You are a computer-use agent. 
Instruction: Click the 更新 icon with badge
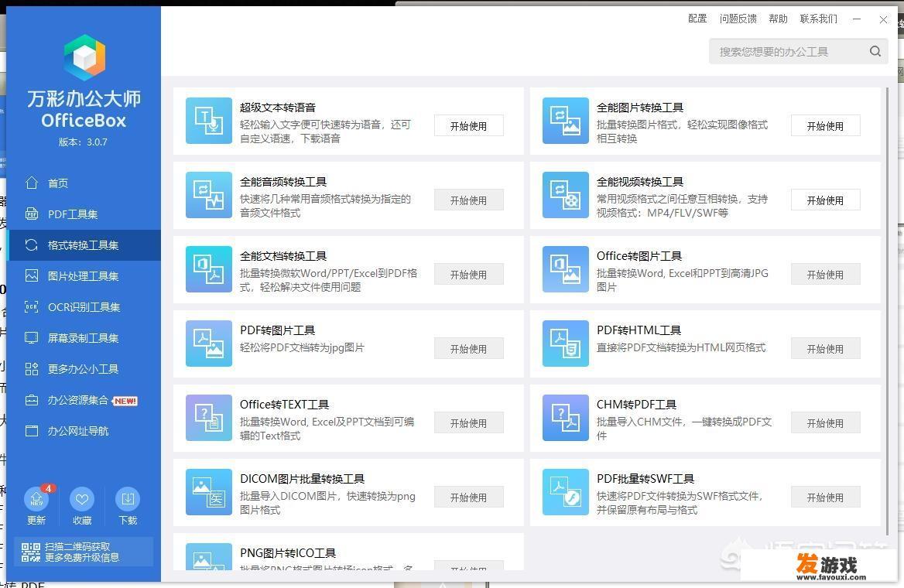[37, 499]
